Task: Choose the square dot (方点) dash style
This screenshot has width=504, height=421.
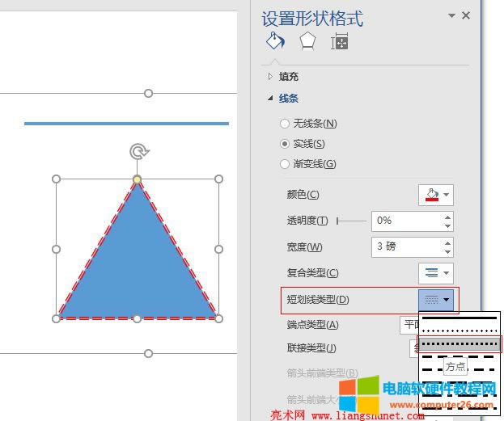Action: (x=460, y=344)
